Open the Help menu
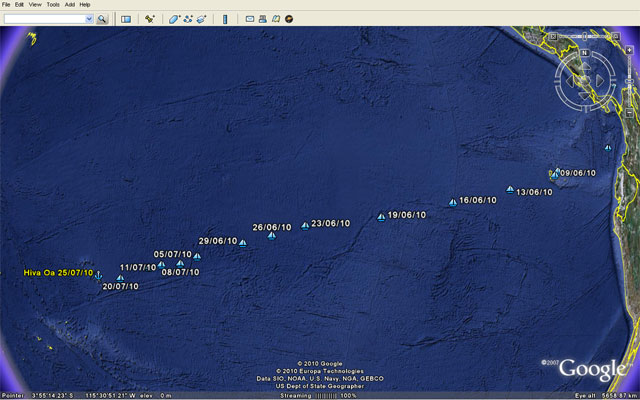Viewport: 640px width, 400px height. [84, 4]
